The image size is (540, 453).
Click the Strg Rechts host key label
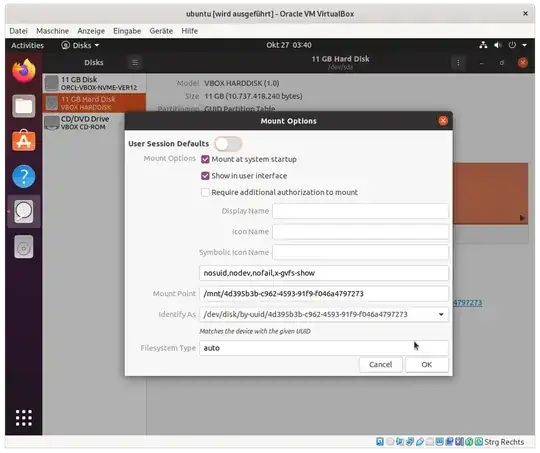pyautogui.click(x=504, y=442)
